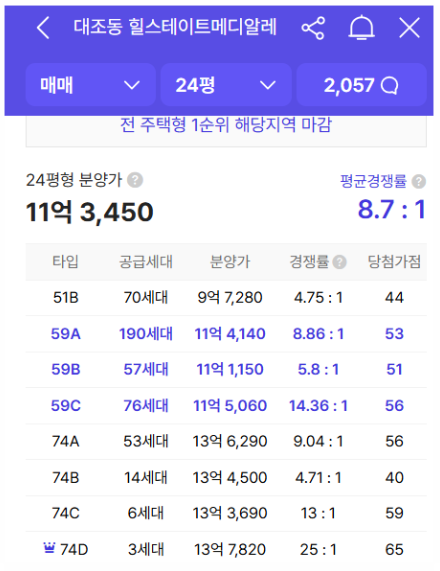The height and width of the screenshot is (571, 440).
Task: Tap the winning score 59 cell
Action: pyautogui.click(x=394, y=513)
